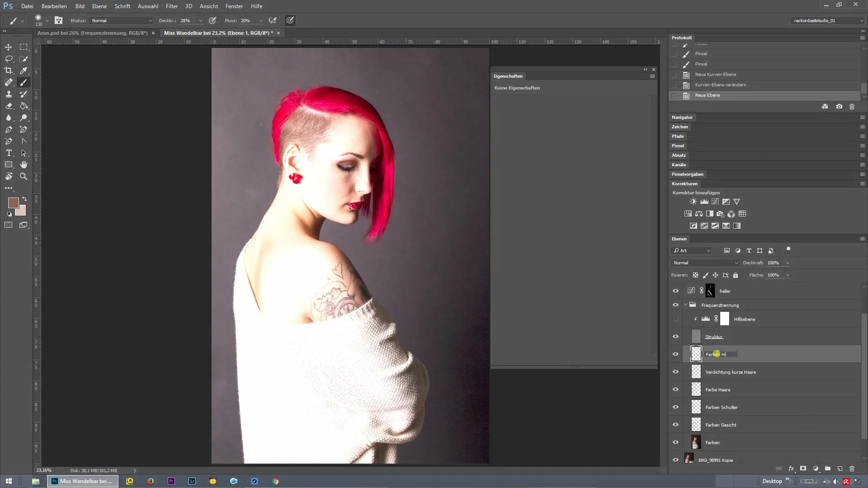Image resolution: width=868 pixels, height=488 pixels.
Task: Expand the Pinselvorgaben panel
Action: point(687,174)
